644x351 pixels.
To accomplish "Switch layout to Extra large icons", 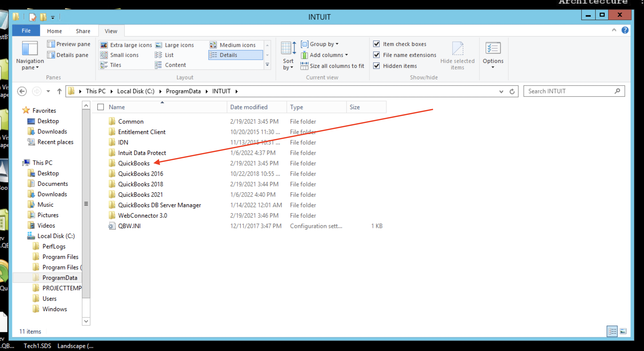I will click(x=126, y=45).
